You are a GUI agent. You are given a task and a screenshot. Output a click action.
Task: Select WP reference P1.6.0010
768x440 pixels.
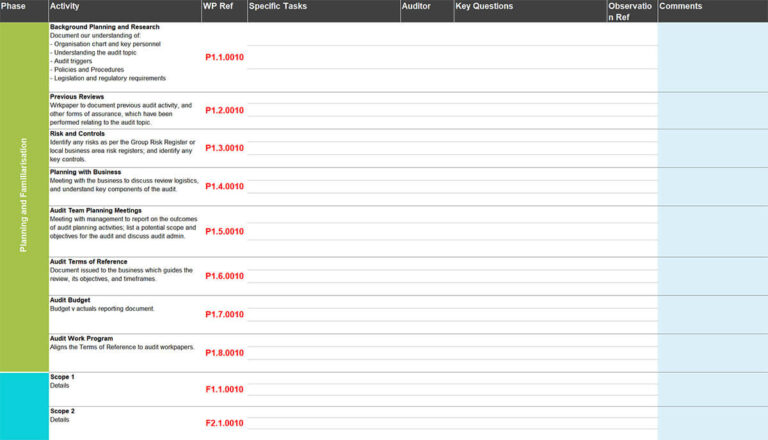tap(224, 276)
